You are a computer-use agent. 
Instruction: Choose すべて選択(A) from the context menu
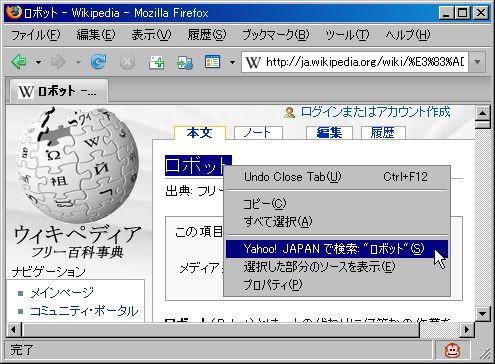click(336, 221)
